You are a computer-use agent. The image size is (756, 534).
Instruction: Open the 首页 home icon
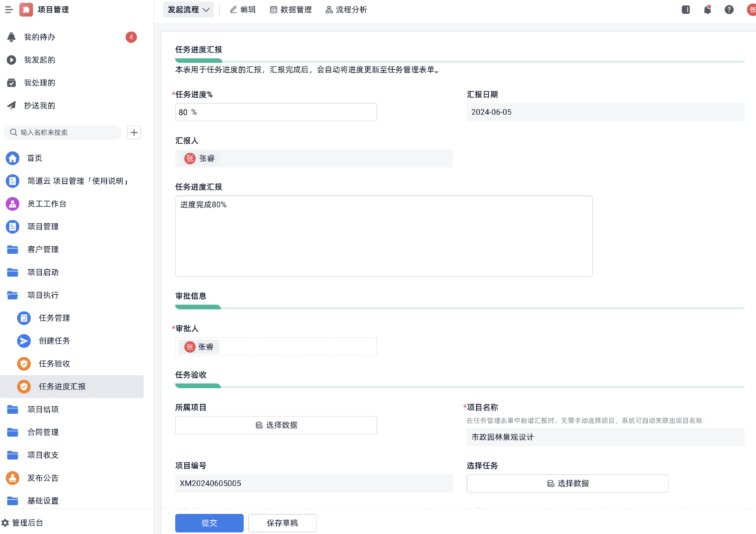(13, 158)
